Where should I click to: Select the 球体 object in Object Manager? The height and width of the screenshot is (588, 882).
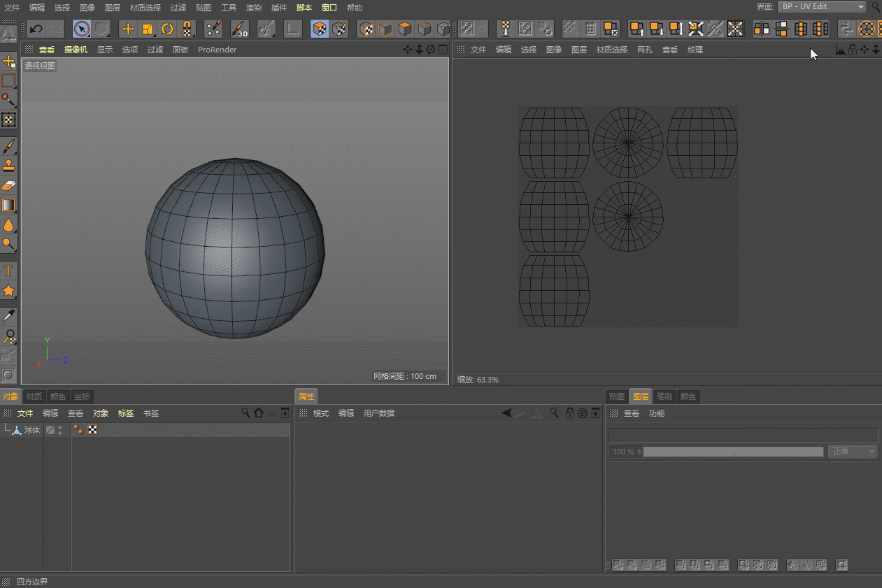pos(32,430)
